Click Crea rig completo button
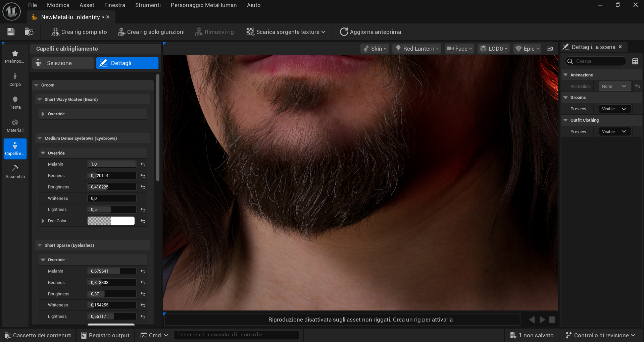644x342 pixels. (79, 32)
